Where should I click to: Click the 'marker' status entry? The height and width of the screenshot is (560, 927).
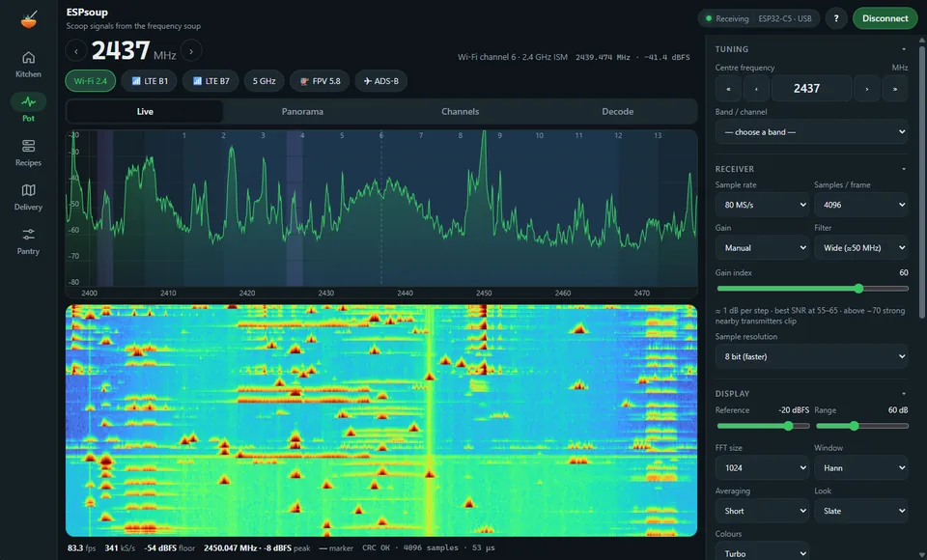tap(336, 548)
